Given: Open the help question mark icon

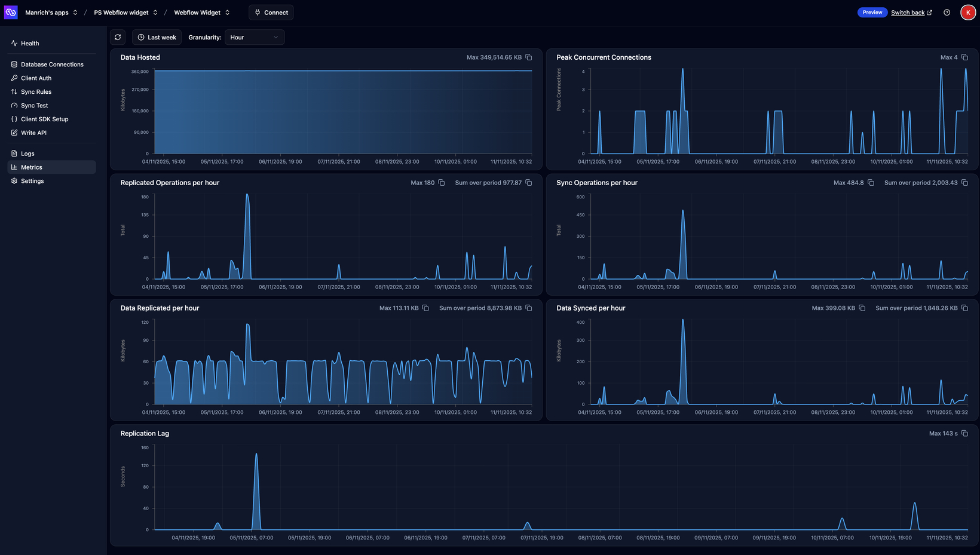Looking at the screenshot, I should pos(947,13).
